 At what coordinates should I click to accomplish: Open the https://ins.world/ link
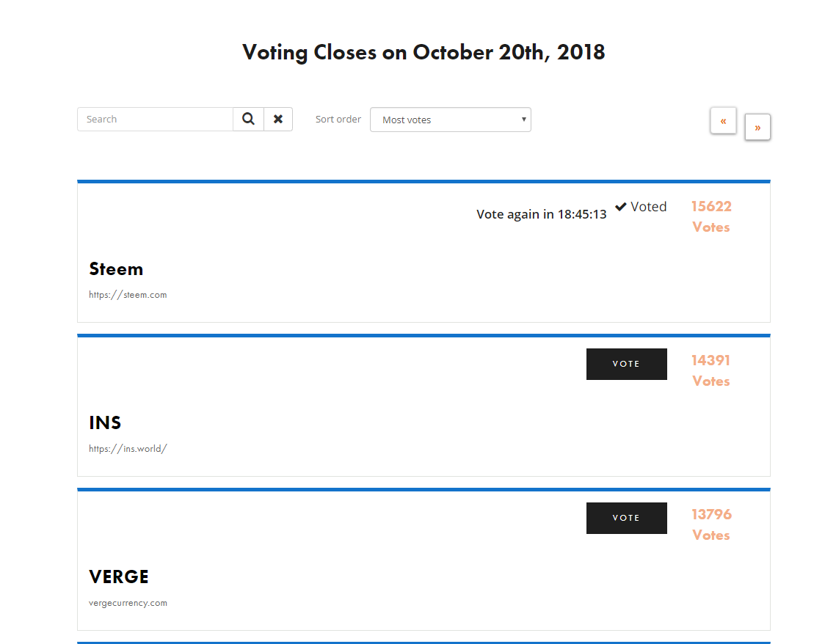128,449
